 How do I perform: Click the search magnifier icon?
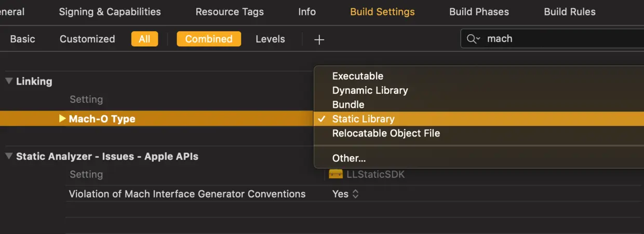click(472, 39)
